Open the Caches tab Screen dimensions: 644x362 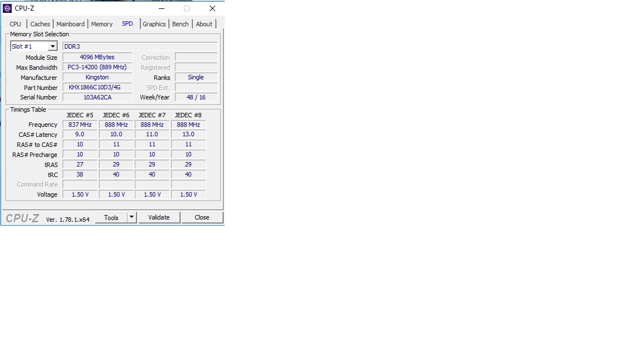pyautogui.click(x=40, y=24)
